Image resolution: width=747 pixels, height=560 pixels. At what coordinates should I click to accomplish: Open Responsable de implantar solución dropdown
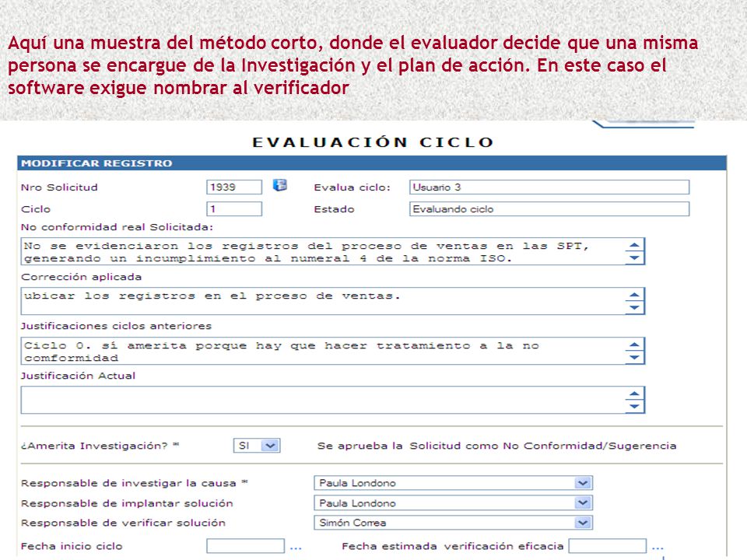[x=453, y=503]
